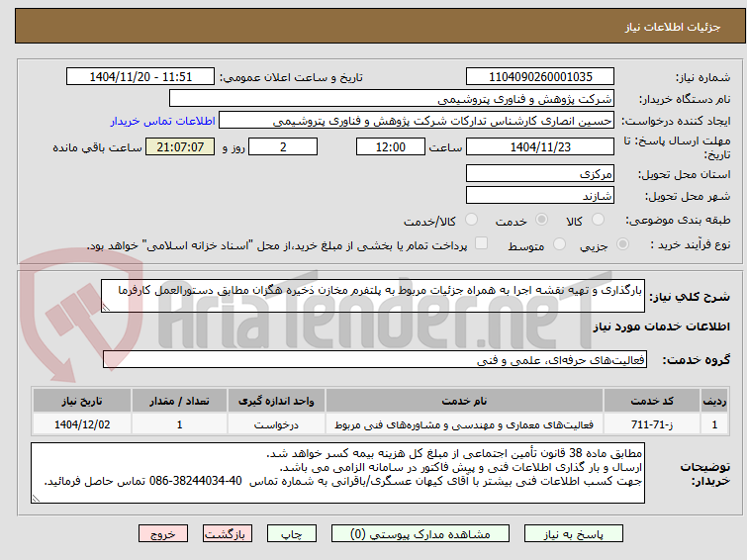Toggle the اسناد خزانه اسلامی payment checkbox
This screenshot has width=747, height=560.
click(x=482, y=243)
